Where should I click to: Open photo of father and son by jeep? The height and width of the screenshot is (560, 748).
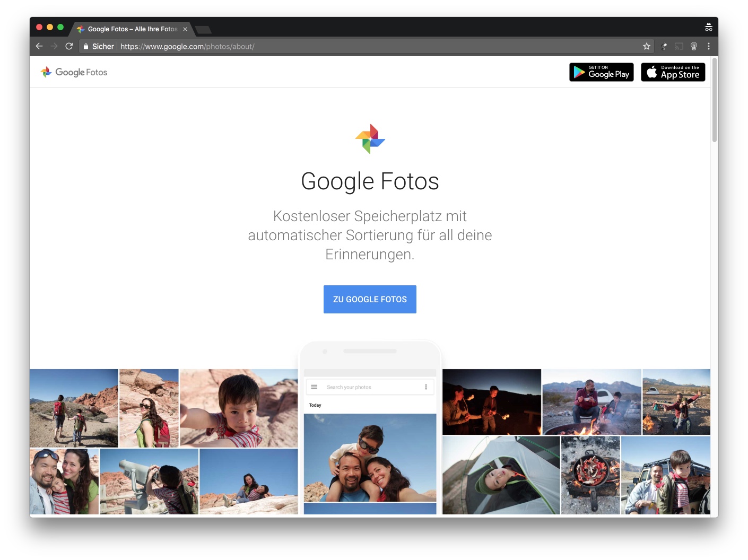[x=666, y=475]
